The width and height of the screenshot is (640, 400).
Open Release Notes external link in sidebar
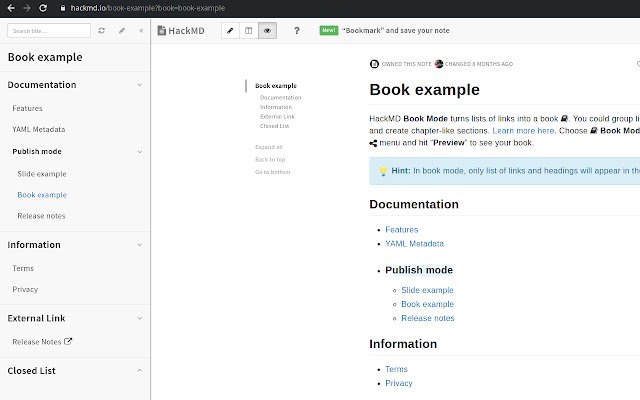(37, 342)
